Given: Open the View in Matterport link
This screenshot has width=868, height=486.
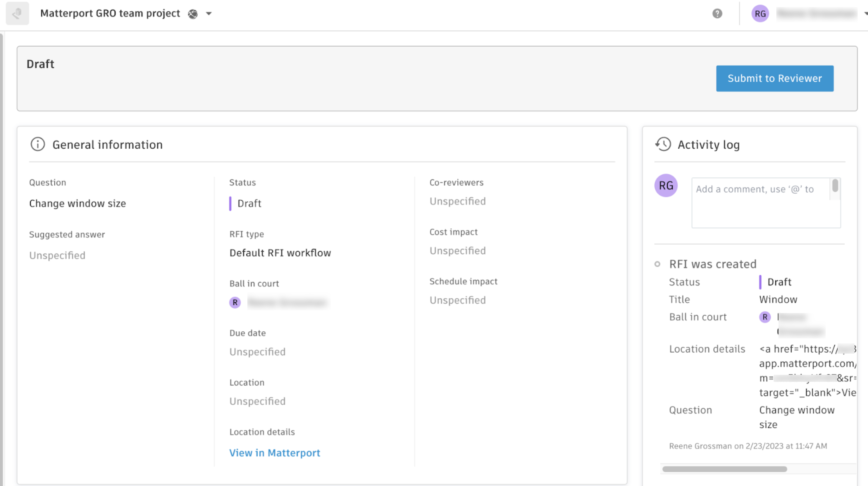Looking at the screenshot, I should point(275,453).
